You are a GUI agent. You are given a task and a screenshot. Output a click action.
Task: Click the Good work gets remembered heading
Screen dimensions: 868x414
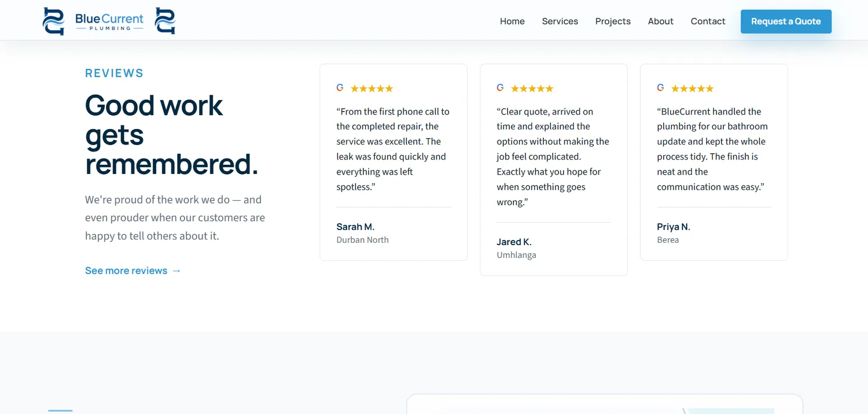172,135
